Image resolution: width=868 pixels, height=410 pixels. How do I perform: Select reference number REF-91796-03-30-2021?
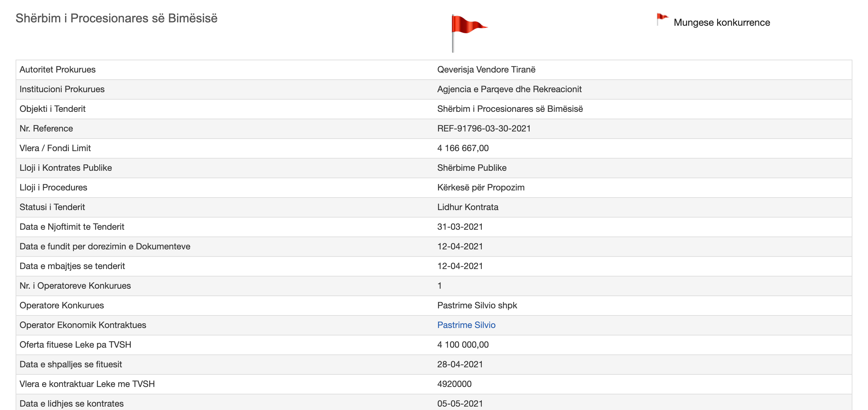click(x=484, y=128)
